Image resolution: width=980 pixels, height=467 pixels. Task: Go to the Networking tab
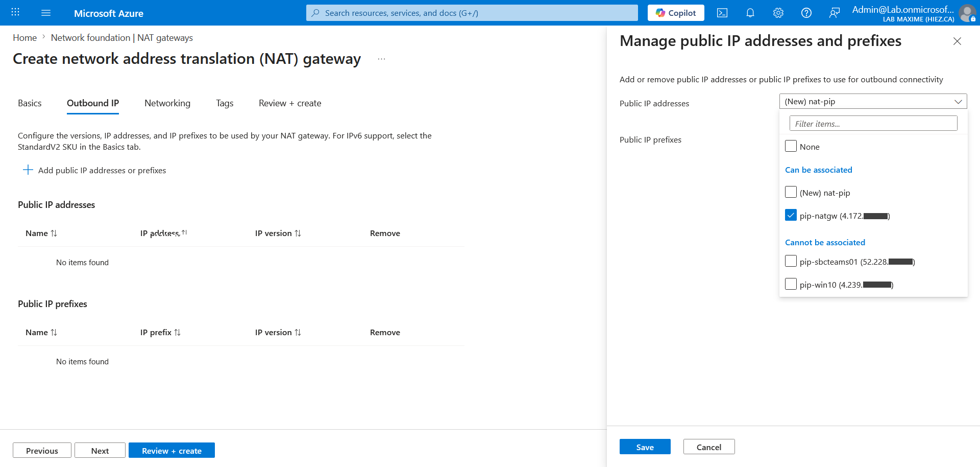(167, 103)
